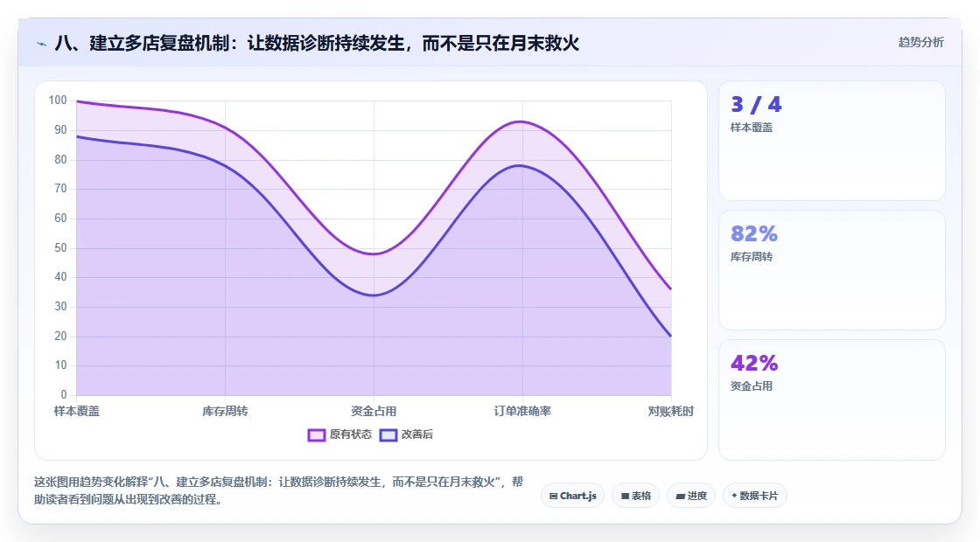Viewport: 980px width, 542px height.
Task: Click the trend icon beside the title
Action: pyautogui.click(x=42, y=44)
